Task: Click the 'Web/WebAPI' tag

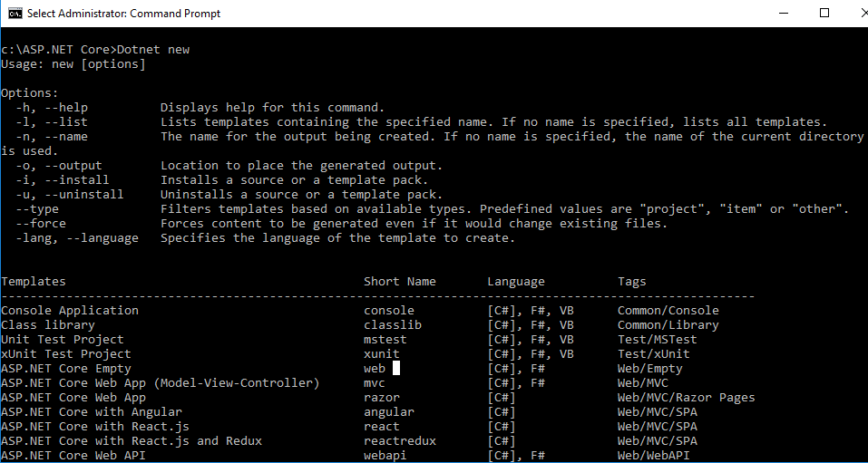Action: tap(654, 455)
